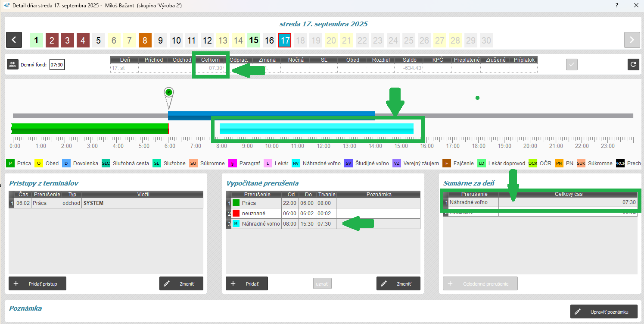This screenshot has width=644, height=324.
Task: Click the confirm checkmark button
Action: 572,65
